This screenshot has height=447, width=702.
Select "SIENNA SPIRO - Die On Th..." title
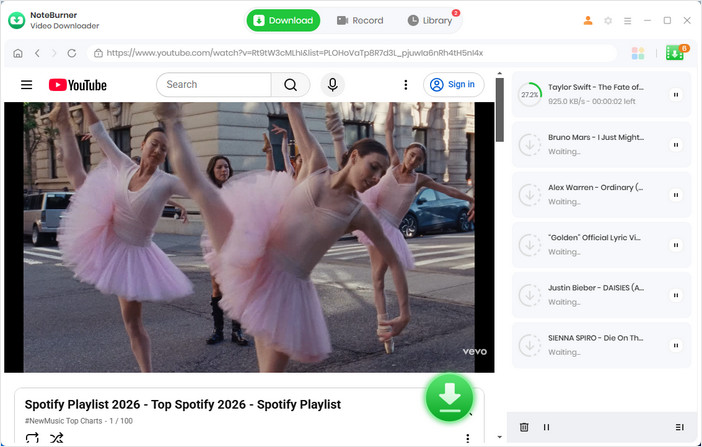595,338
